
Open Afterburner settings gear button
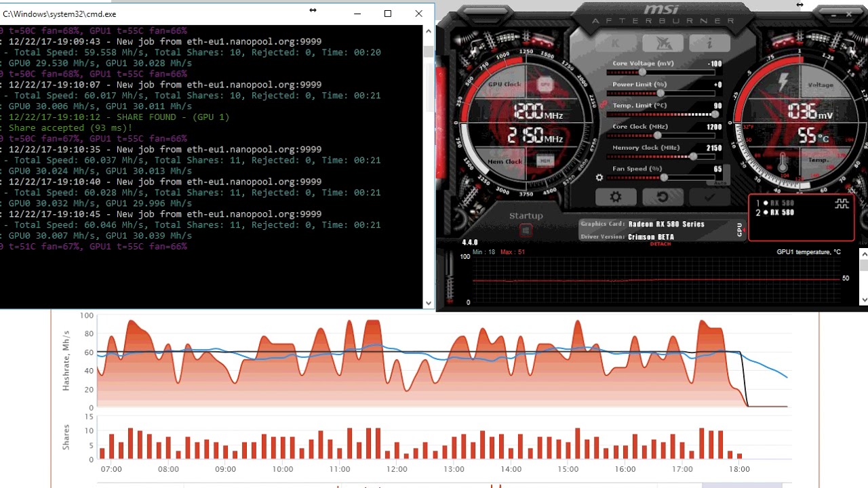click(x=615, y=197)
